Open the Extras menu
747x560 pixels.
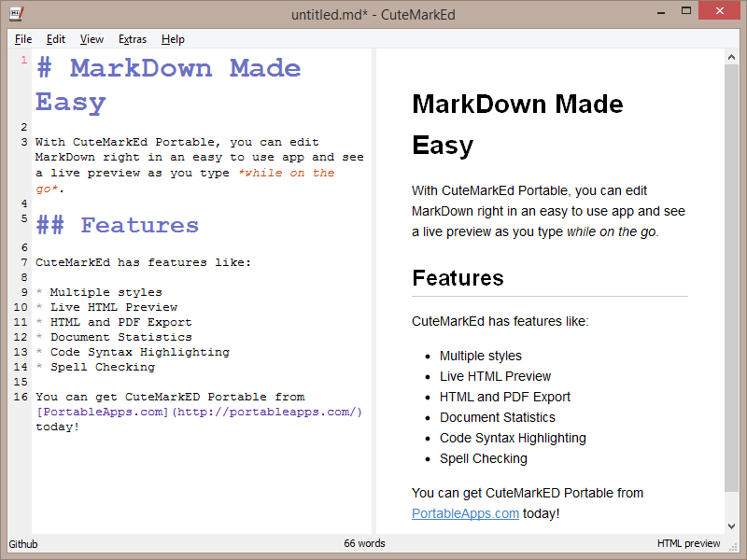click(133, 39)
